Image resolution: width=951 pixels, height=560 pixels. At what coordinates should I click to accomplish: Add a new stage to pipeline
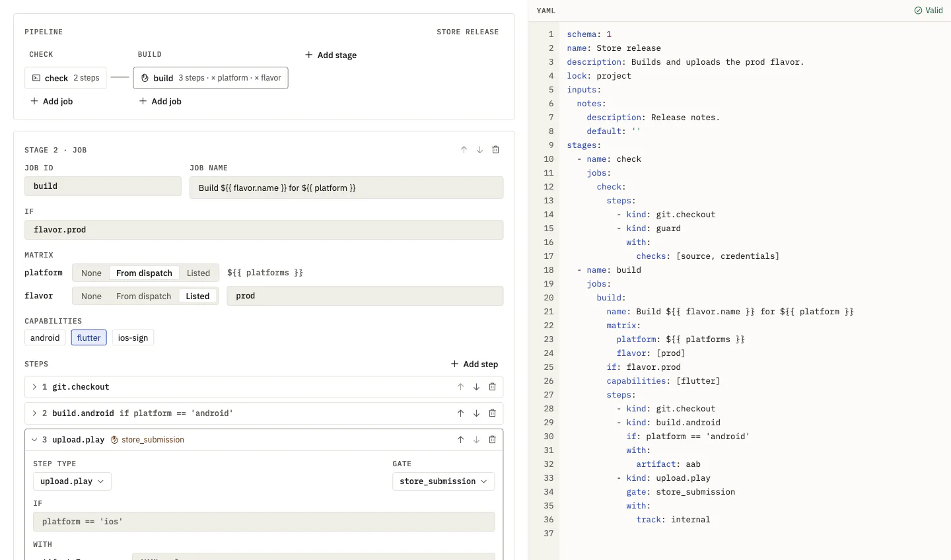331,55
